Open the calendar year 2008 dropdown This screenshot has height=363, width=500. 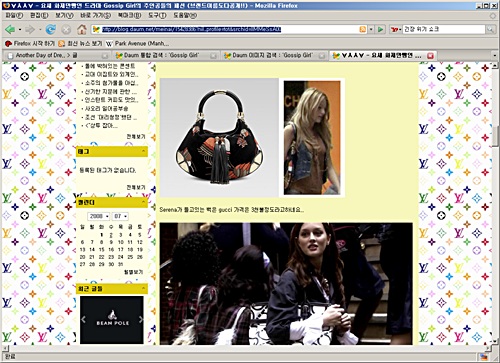tap(98, 216)
